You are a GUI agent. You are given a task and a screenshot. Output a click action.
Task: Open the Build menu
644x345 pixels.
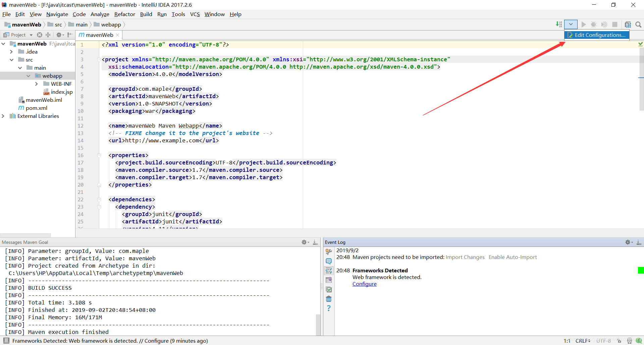click(x=146, y=14)
